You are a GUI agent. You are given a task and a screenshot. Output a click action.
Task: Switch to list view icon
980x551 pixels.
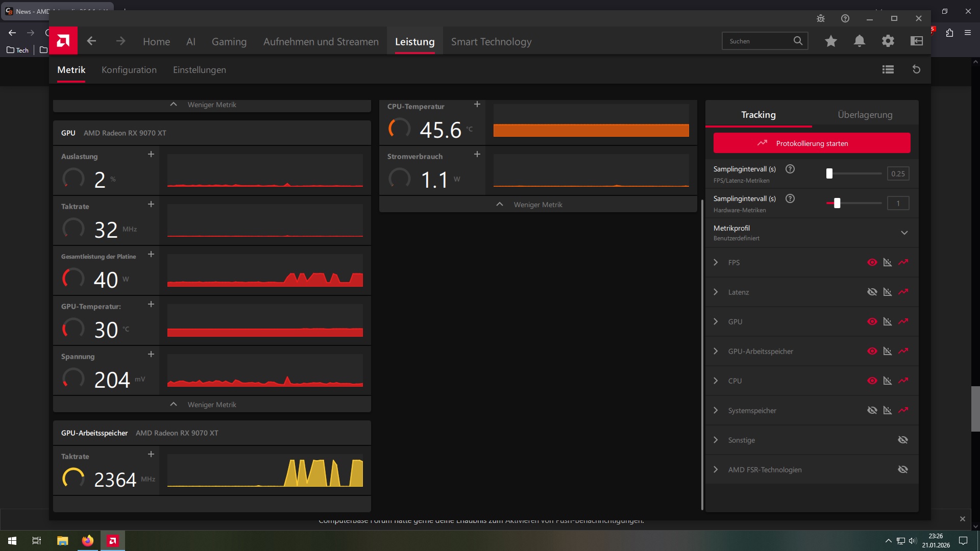[888, 69]
